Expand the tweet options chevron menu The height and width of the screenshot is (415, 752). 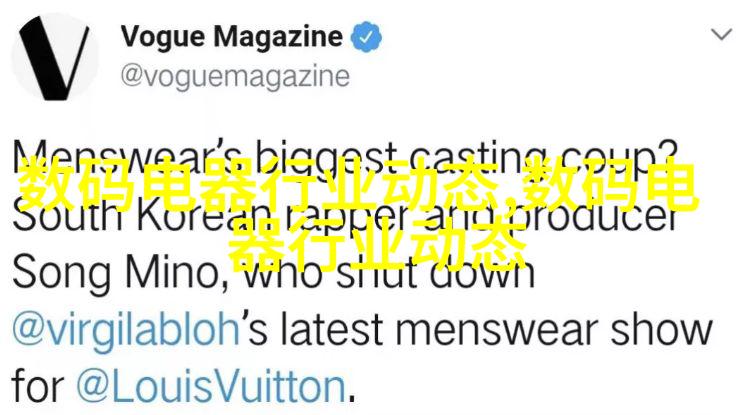click(x=721, y=35)
